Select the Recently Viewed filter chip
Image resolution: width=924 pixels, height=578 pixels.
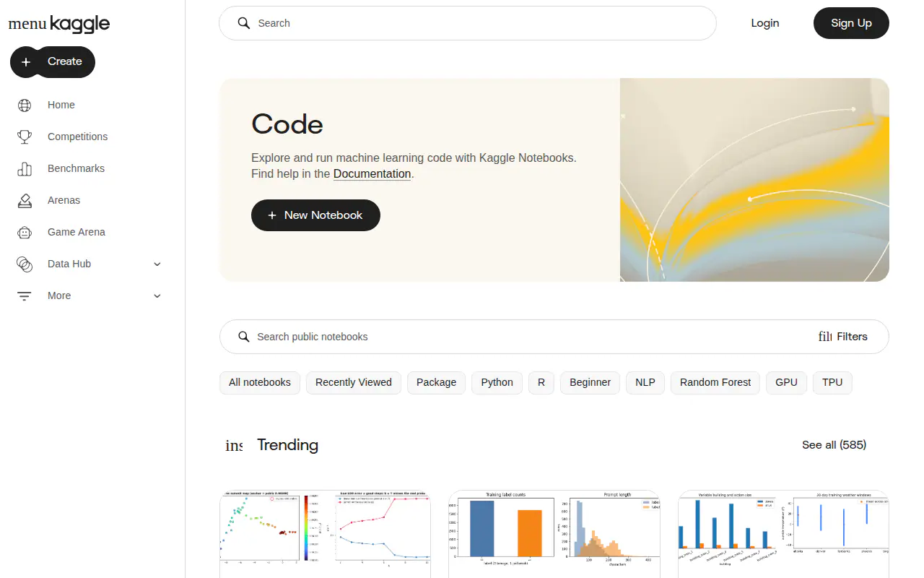(354, 382)
